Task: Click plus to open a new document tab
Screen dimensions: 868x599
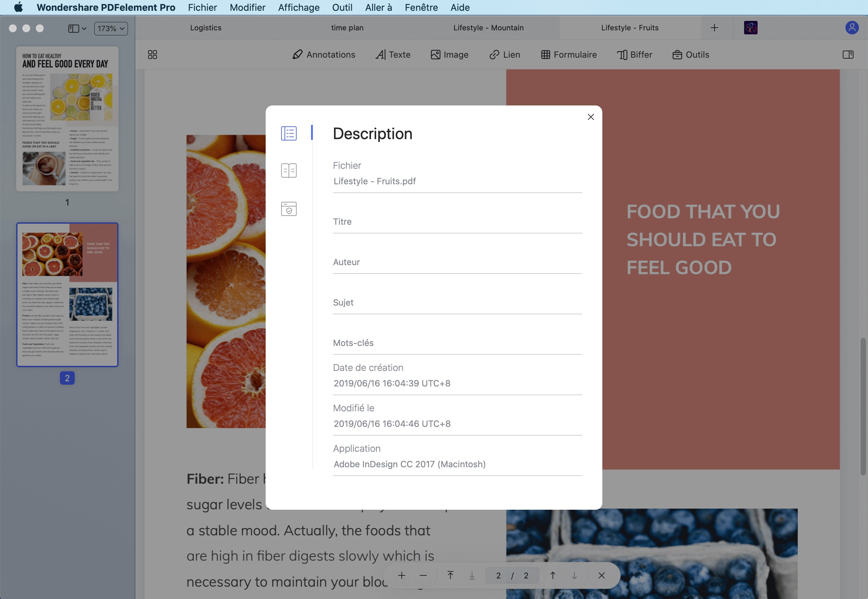Action: (x=714, y=27)
